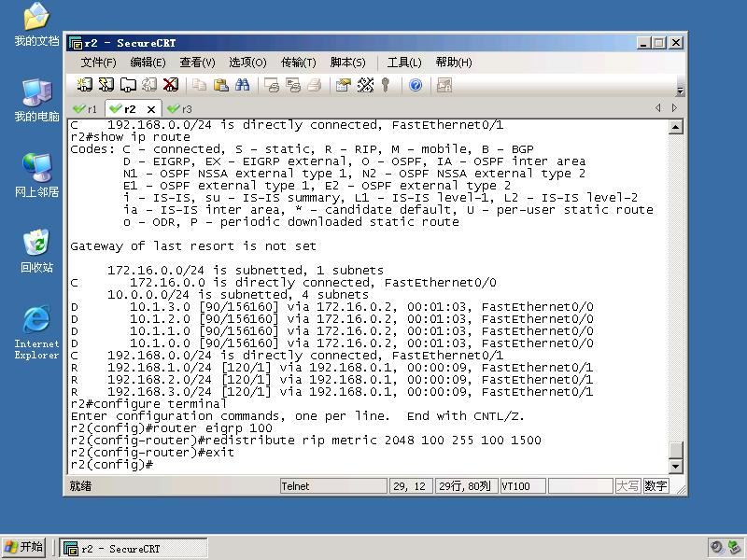Click the system tray network icon

[x=735, y=548]
